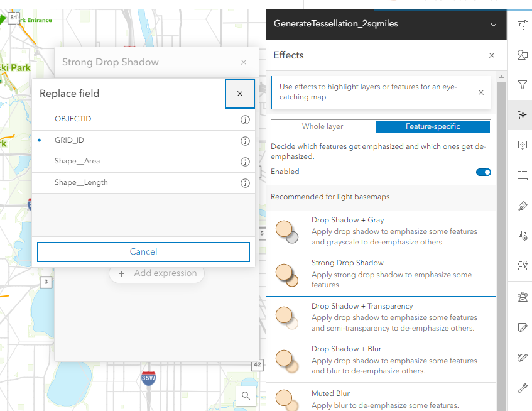
Task: Switch to the Feature-specific tab
Action: click(432, 126)
